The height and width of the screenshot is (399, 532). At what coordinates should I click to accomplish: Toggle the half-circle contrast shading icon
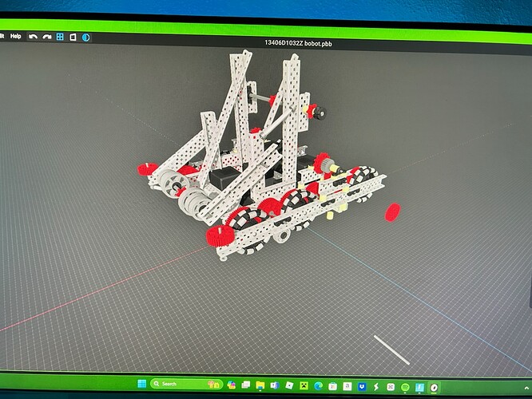85,38
